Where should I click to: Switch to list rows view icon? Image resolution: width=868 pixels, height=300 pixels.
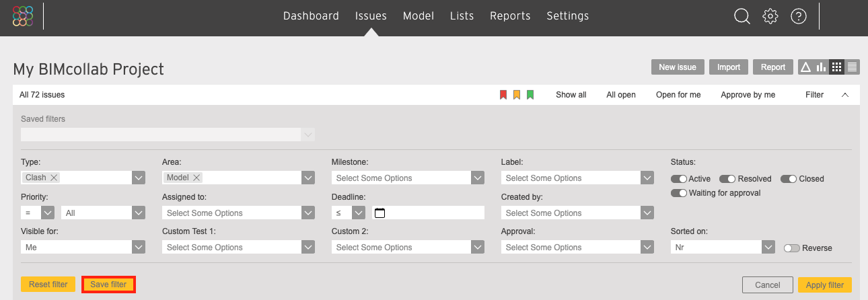click(x=853, y=67)
